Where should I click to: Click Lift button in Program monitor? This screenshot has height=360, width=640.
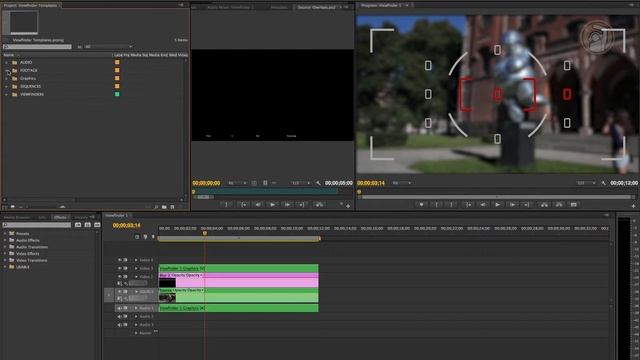(x=544, y=205)
